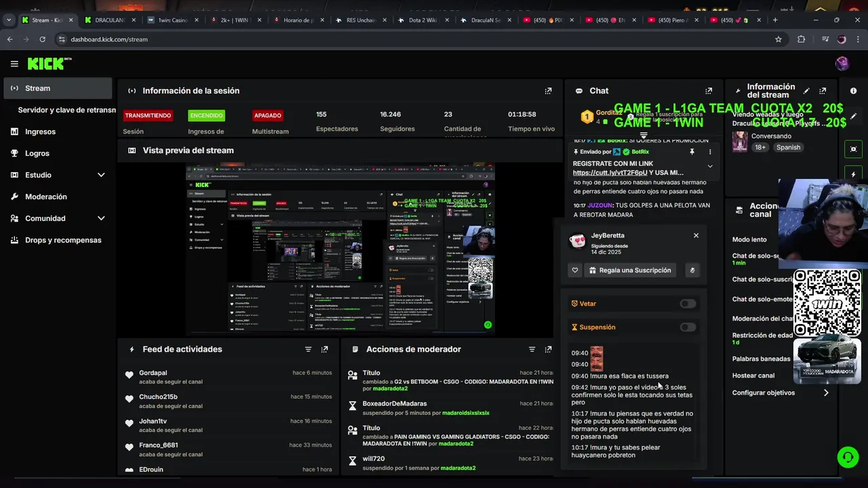Click the green-outlined capture icon in right sidebar
The image size is (868, 488).
[x=853, y=149]
